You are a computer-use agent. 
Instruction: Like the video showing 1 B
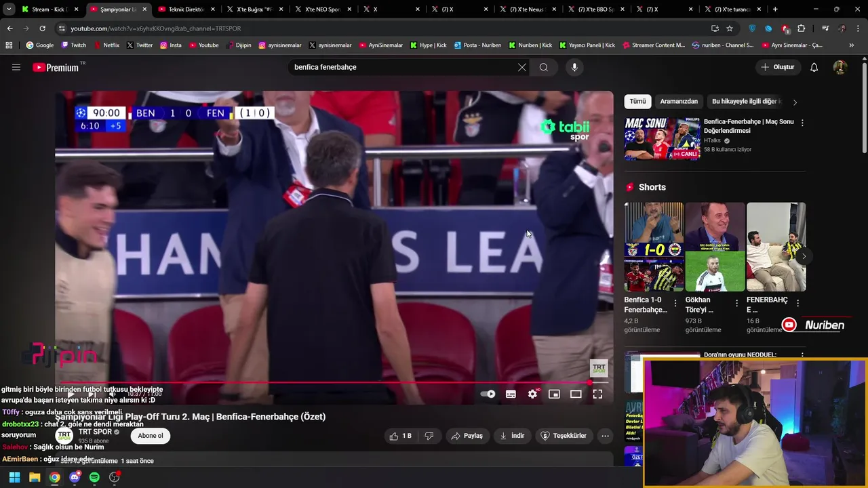pos(401,436)
